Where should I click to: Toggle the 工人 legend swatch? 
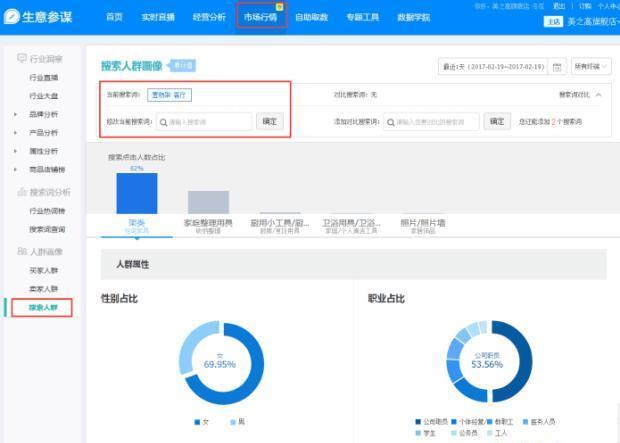coord(490,433)
